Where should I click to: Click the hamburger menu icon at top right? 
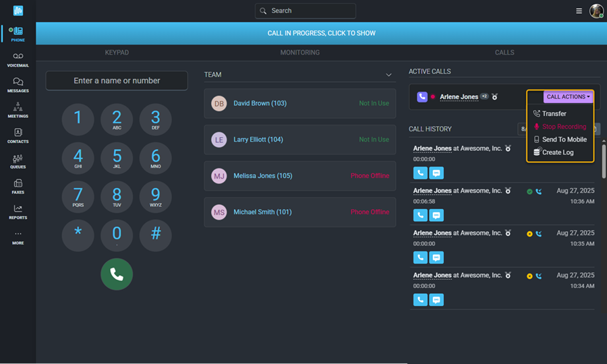coord(579,11)
